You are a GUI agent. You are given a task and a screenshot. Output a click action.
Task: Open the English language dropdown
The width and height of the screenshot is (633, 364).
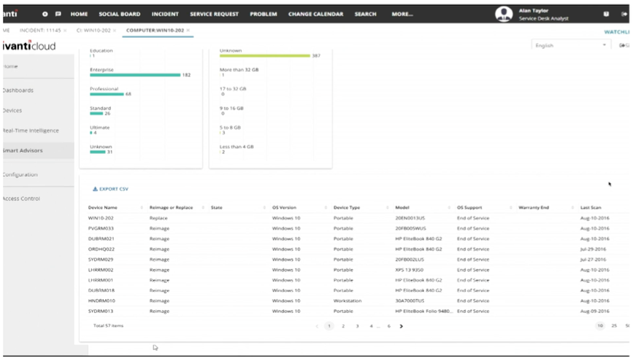(x=571, y=45)
